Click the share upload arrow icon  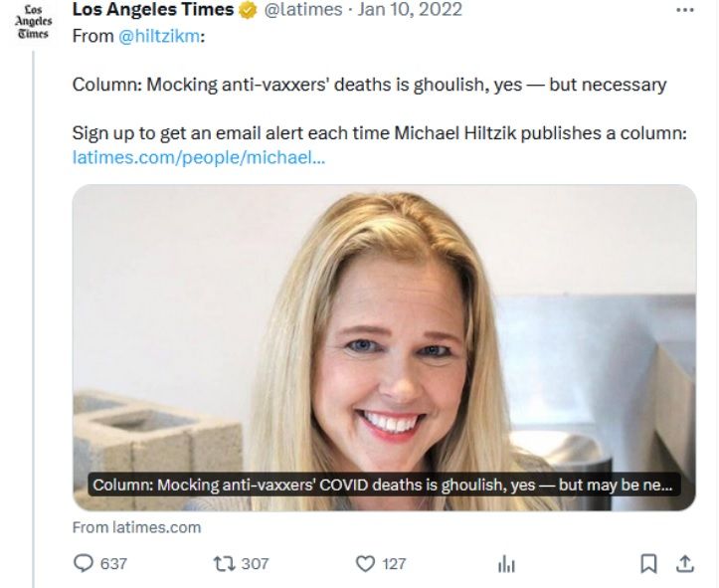684,563
